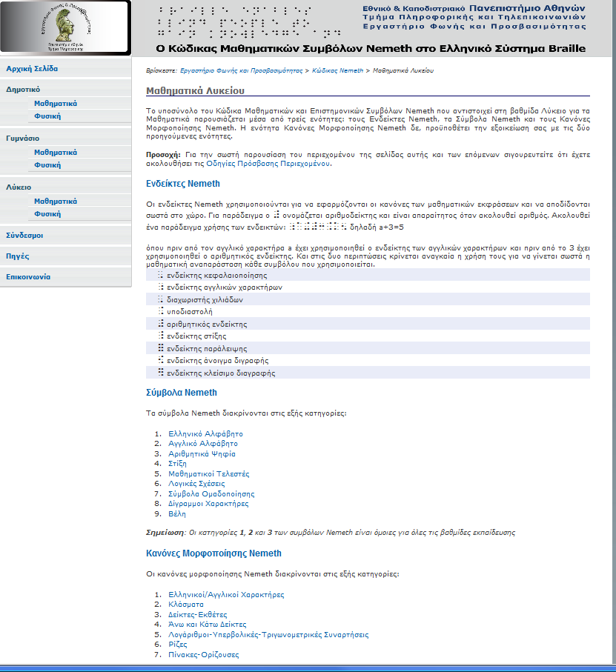Viewport: 616px width, 672px height.
Task: Click braille symbol for ενδείκτης κλείσιμο διαγραφής
Action: click(x=160, y=373)
